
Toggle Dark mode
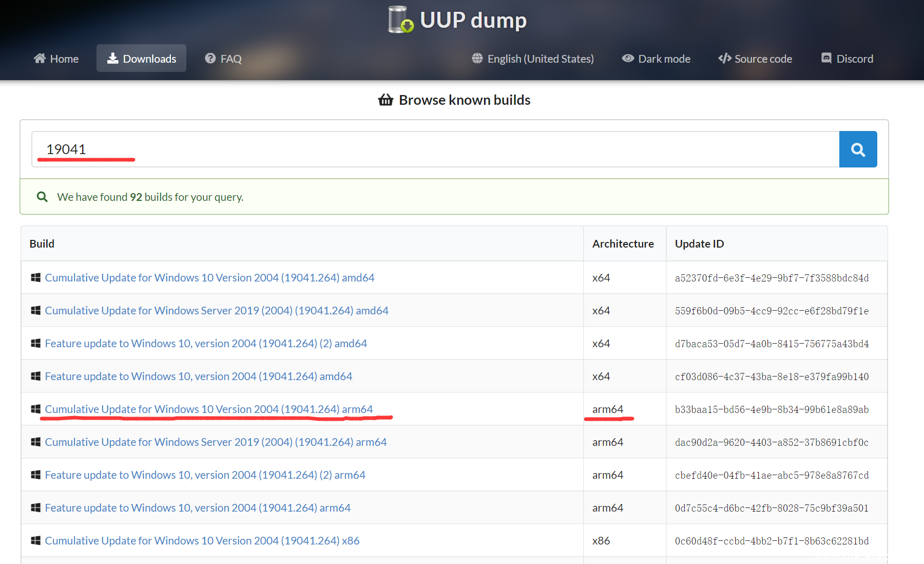656,59
